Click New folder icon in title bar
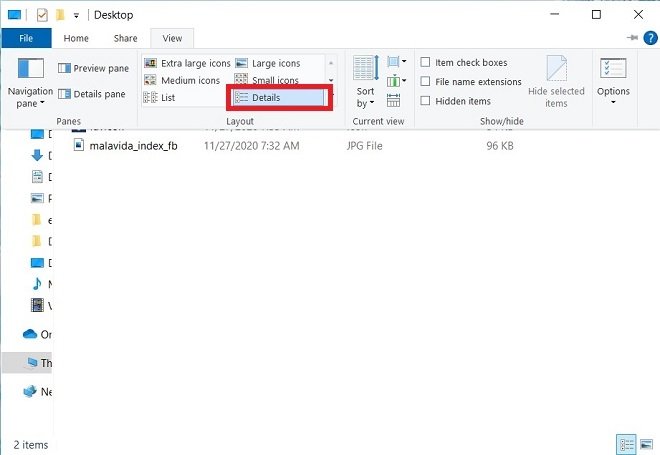This screenshot has width=660, height=455. (x=60, y=15)
